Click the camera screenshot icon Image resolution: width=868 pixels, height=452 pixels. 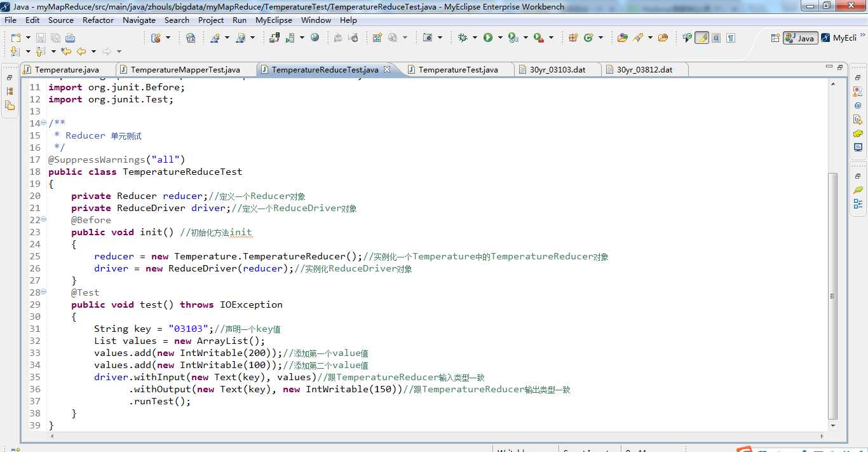[428, 38]
